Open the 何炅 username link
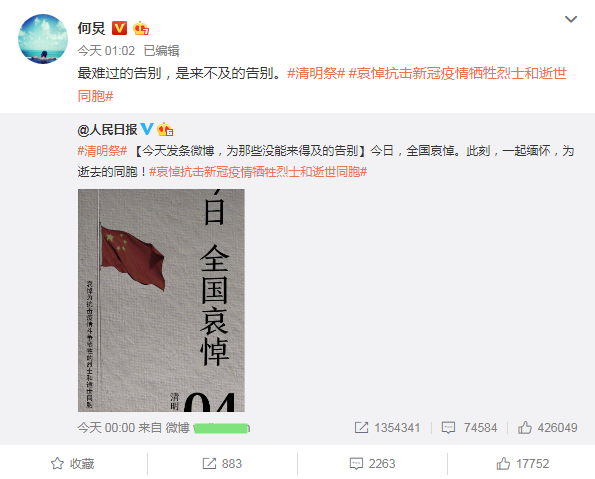Image resolution: width=595 pixels, height=479 pixels. pos(91,28)
